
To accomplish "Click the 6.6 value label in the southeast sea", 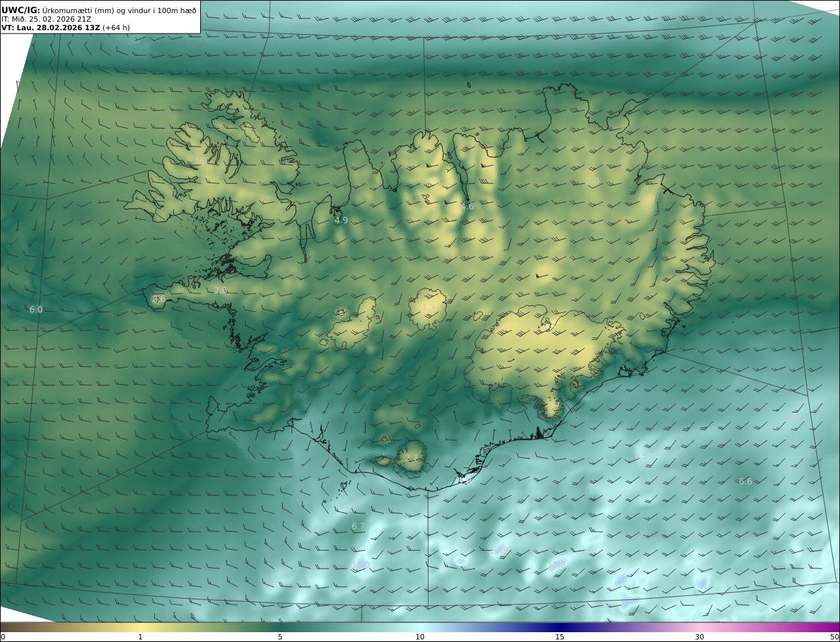I will [x=745, y=481].
